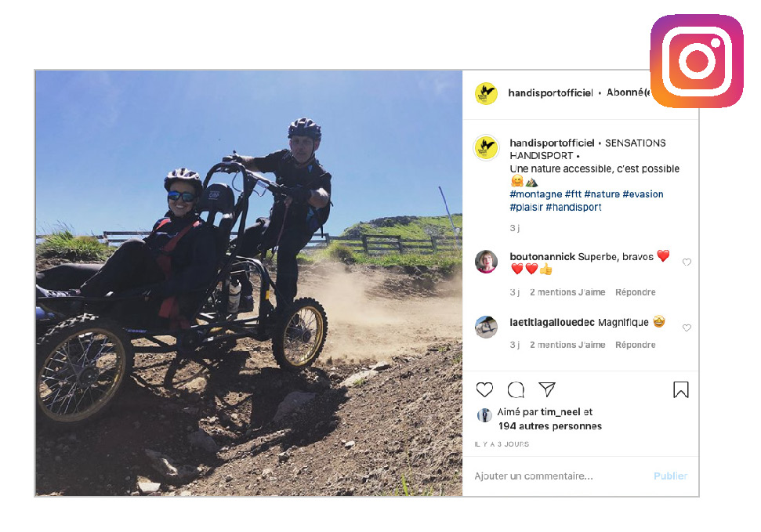Like boutonannick's comment with the small heart
Image resolution: width=761 pixels, height=532 pixels.
(687, 262)
